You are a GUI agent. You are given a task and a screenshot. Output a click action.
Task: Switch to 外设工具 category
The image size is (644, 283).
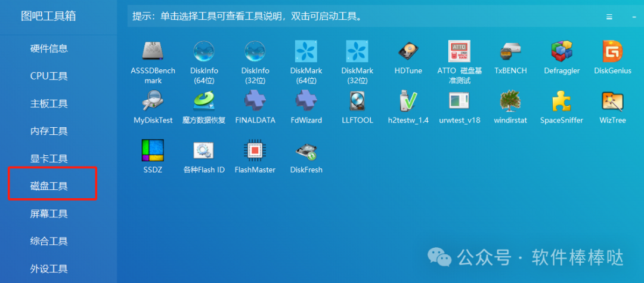coord(49,269)
